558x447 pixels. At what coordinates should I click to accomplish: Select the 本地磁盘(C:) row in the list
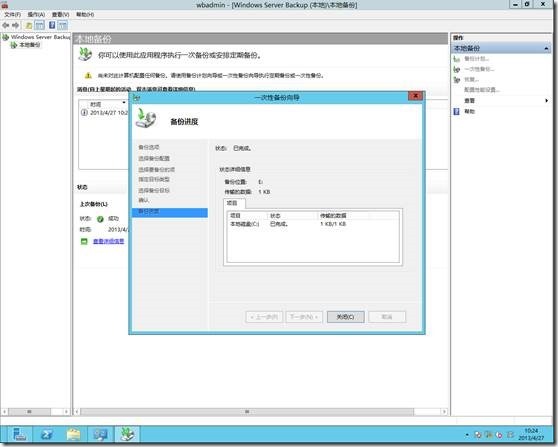[312, 224]
